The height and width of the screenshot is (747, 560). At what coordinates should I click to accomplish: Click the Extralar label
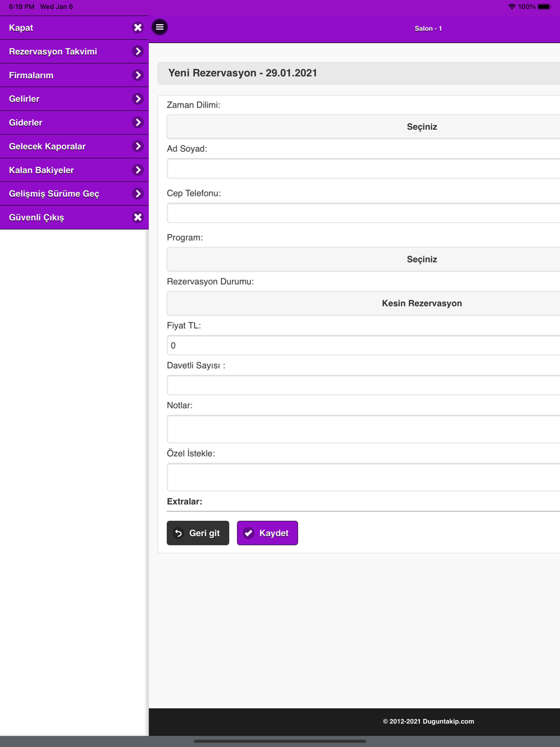(x=185, y=501)
